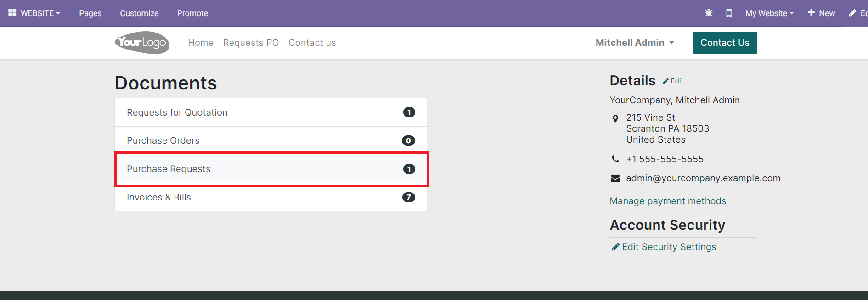Open the Promote menu

click(x=192, y=13)
